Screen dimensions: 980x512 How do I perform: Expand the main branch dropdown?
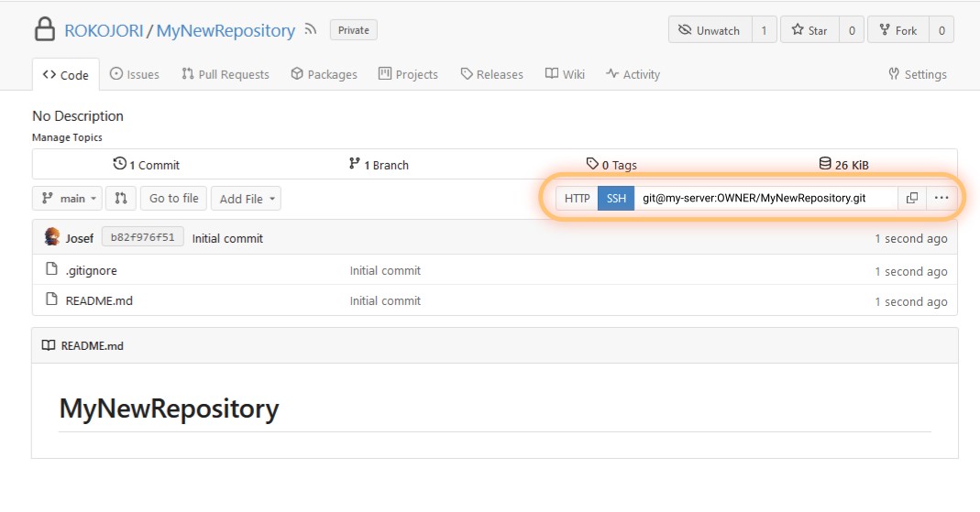[x=68, y=198]
